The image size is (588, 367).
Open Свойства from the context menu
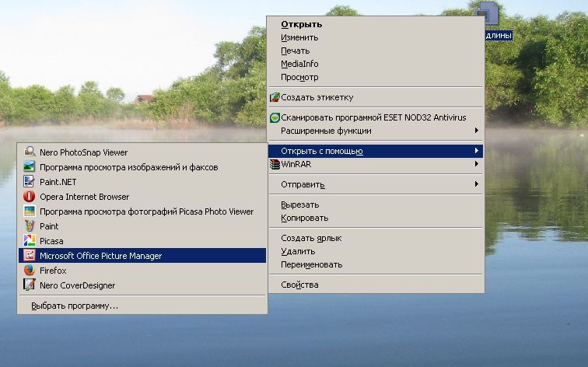376,285
